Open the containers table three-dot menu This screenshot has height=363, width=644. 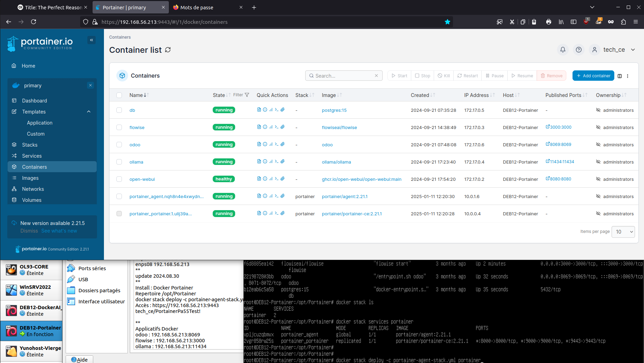[x=628, y=76]
